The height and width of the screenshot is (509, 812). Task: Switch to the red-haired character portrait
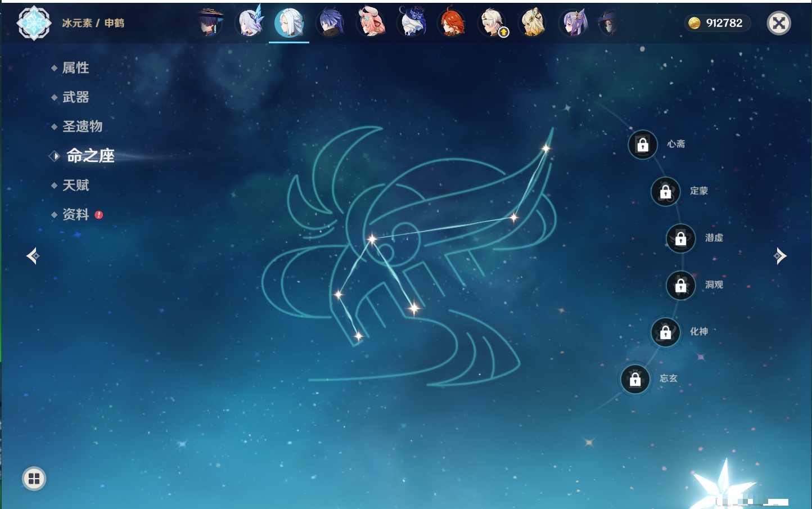452,23
